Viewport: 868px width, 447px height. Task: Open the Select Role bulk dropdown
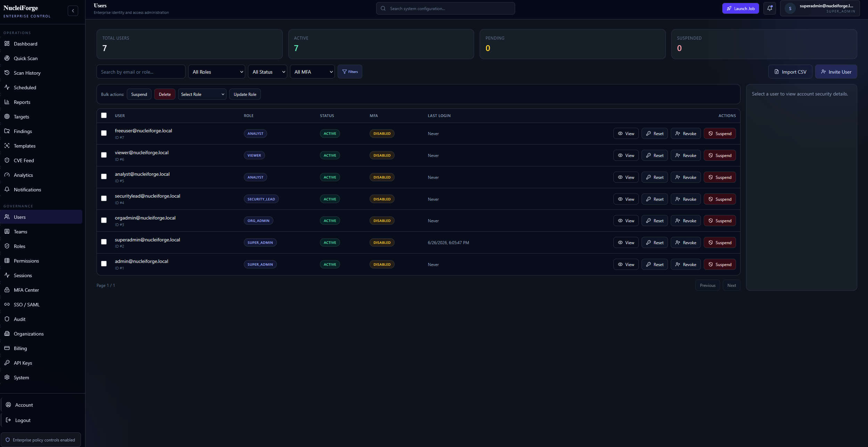[202, 94]
